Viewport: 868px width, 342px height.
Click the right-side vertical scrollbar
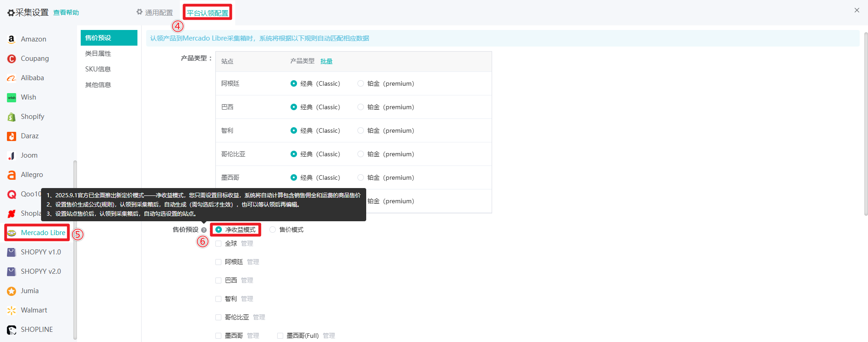click(866, 124)
